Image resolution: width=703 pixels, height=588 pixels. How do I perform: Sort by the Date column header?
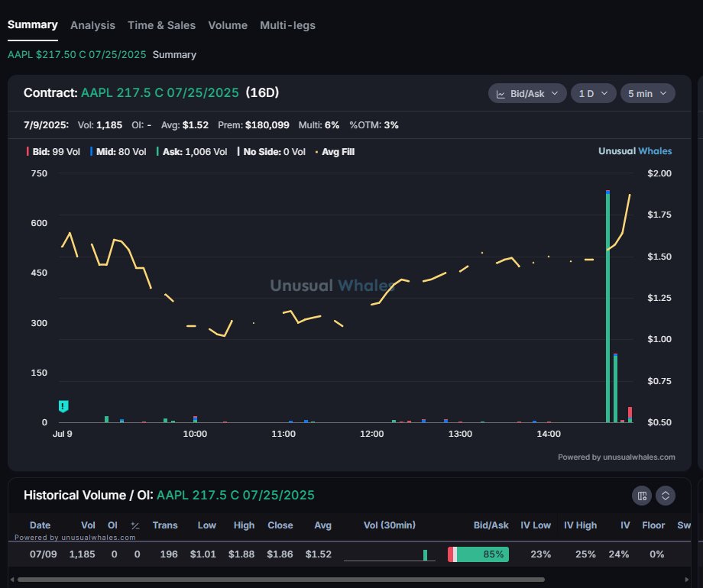[x=40, y=525]
